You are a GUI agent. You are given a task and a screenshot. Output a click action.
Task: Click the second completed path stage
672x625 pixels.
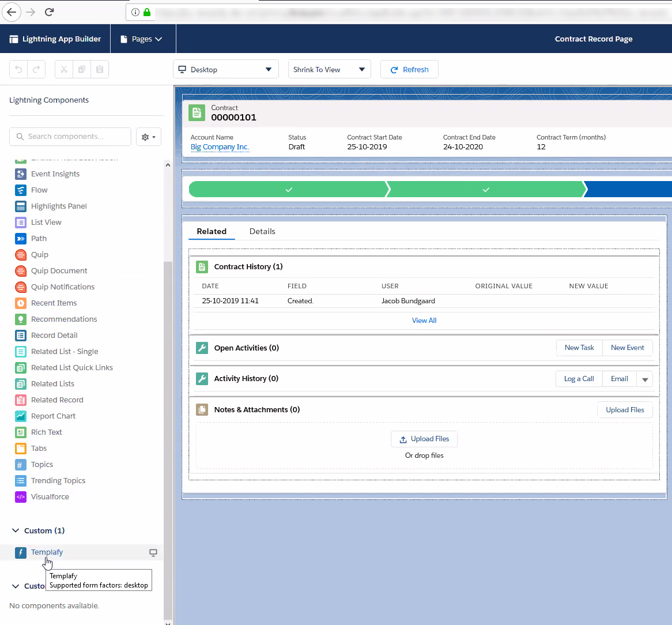pyautogui.click(x=486, y=190)
